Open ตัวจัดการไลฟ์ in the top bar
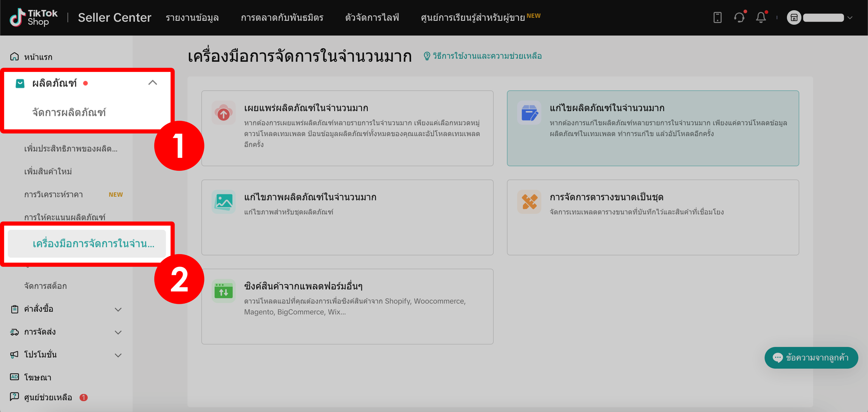The height and width of the screenshot is (412, 868). click(x=372, y=17)
